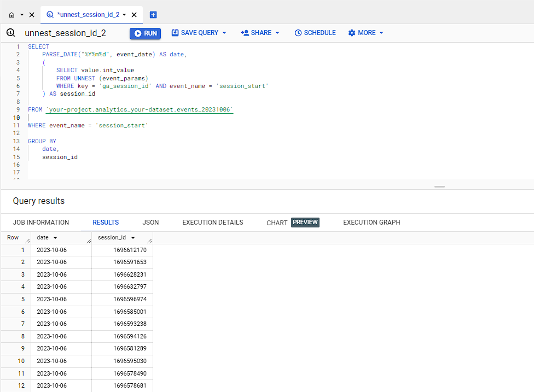Image resolution: width=534 pixels, height=392 pixels.
Task: Click GROUP BY keyword in line 13
Action: tap(42, 141)
